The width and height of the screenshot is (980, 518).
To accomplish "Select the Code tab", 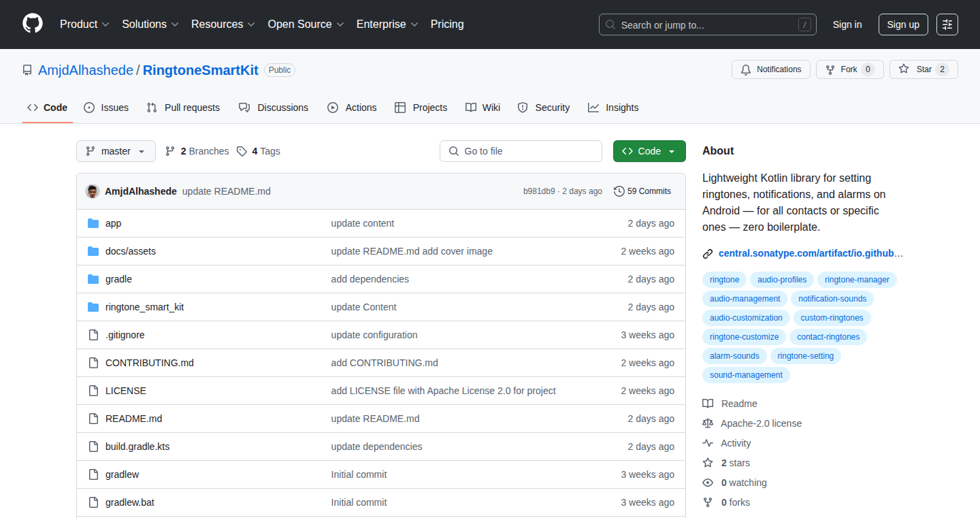I will point(48,108).
